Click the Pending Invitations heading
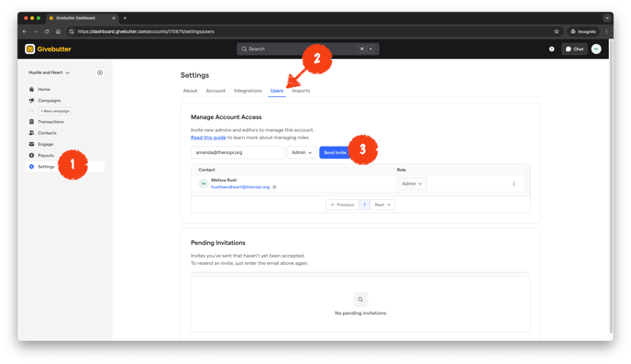This screenshot has height=364, width=631. (x=217, y=243)
